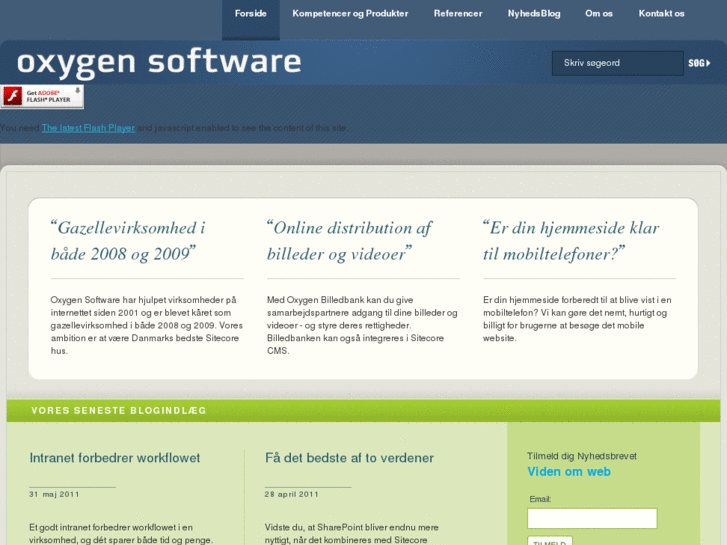Click text Vidste du, at SharePoint
The height and width of the screenshot is (545, 727).
(351, 533)
